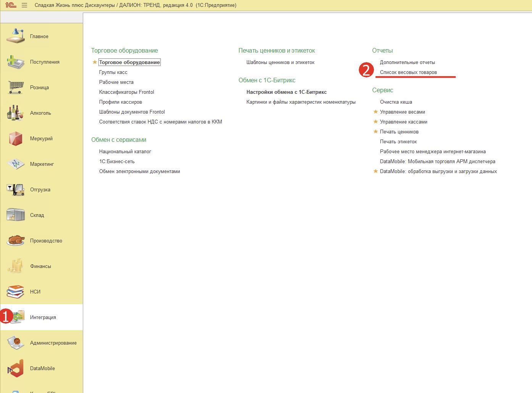
Task: Click the Поступления section icon
Action: 16,62
